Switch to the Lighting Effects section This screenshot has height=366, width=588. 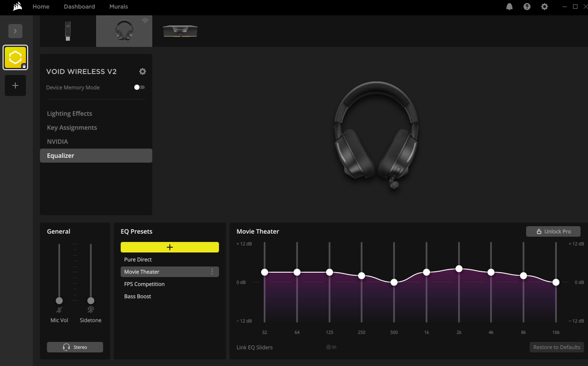click(69, 114)
